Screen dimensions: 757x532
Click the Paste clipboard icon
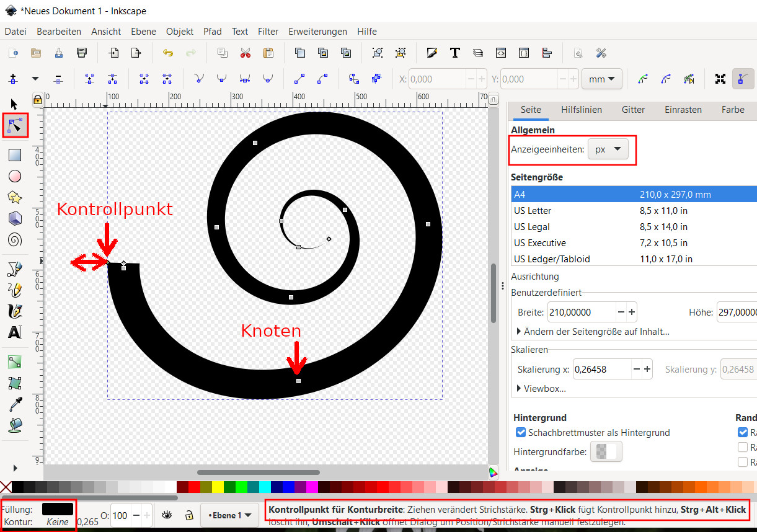pos(268,53)
